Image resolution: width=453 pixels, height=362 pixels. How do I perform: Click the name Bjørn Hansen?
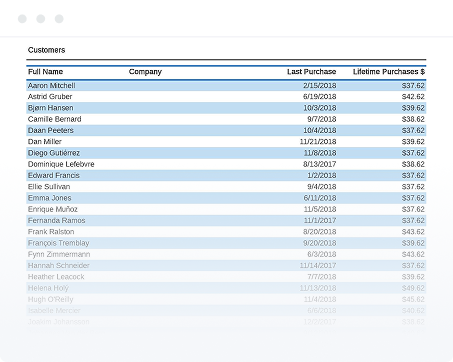[x=51, y=108]
